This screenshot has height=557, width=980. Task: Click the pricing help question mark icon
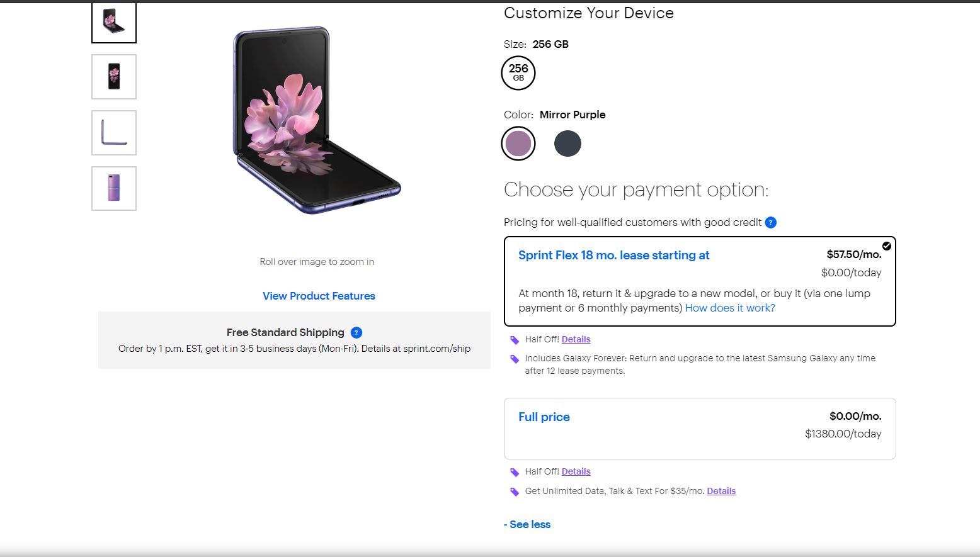770,222
